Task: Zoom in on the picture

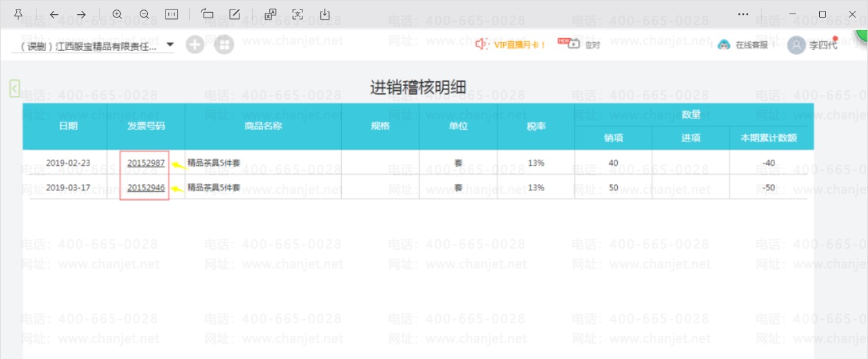Action: click(x=117, y=14)
